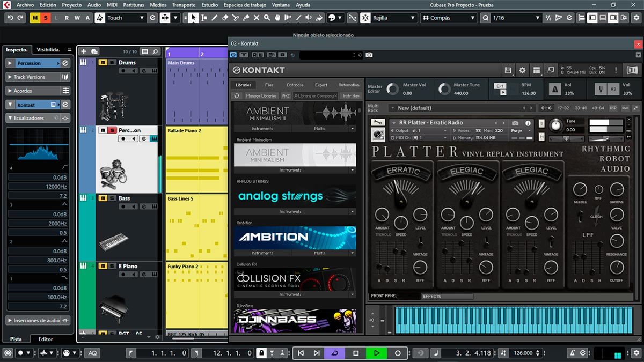Redo the last action
This screenshot has width=644, height=362.
click(x=20, y=18)
